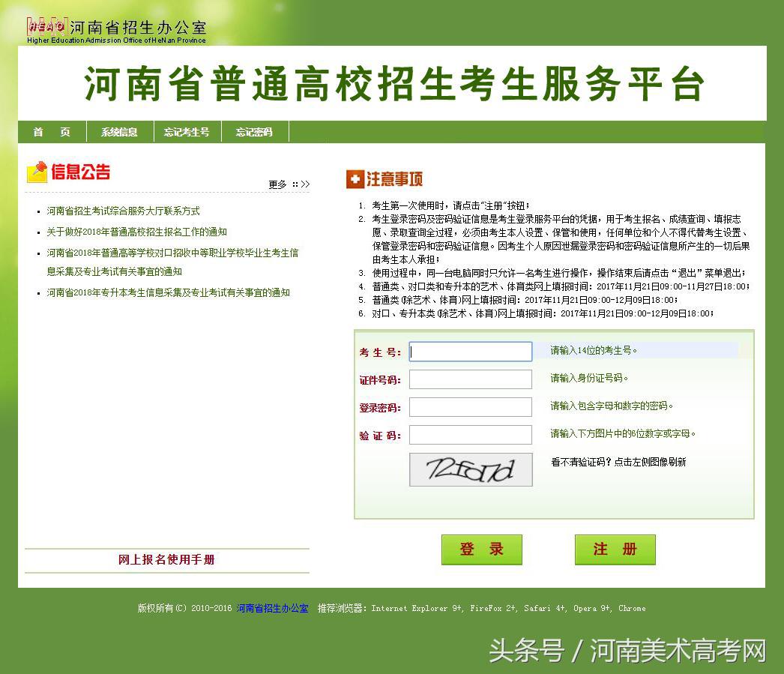This screenshot has width=784, height=674.
Task: Click the 验证码 input field
Action: (x=470, y=435)
